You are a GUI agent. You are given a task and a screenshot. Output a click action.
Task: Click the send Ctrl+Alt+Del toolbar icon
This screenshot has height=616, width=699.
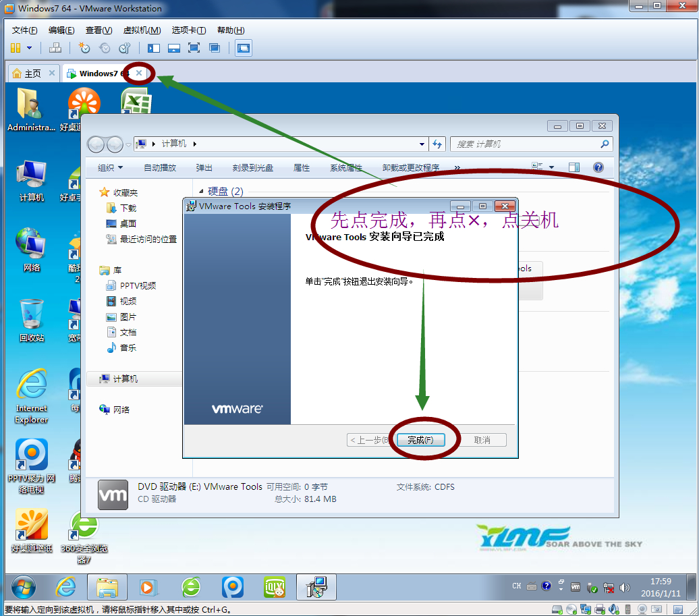pyautogui.click(x=55, y=48)
